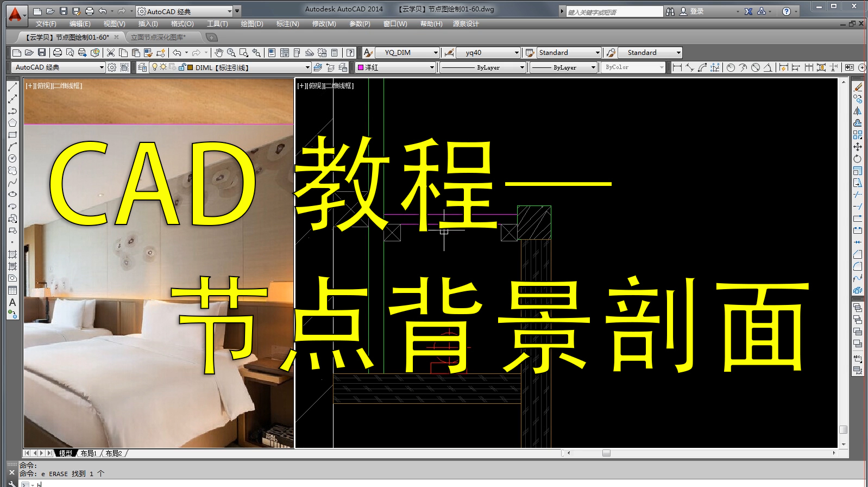Open the 绘图(D) menu
Image resolution: width=868 pixels, height=487 pixels.
coord(251,24)
